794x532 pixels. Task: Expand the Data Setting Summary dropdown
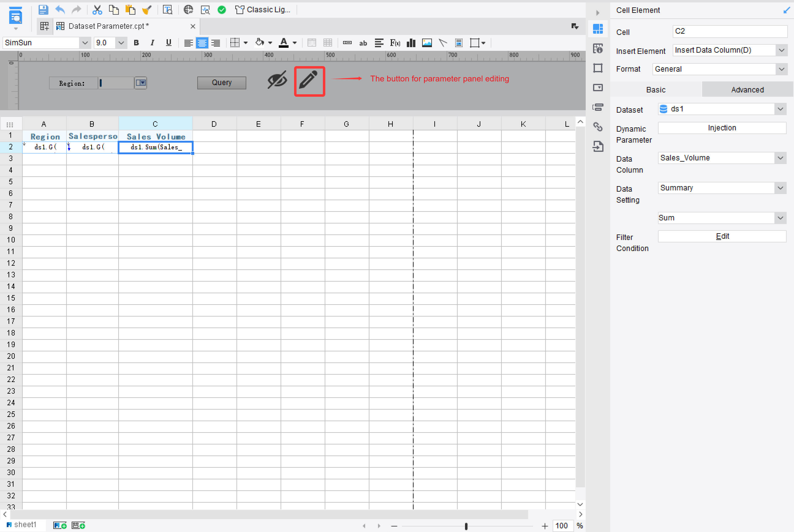click(x=781, y=188)
